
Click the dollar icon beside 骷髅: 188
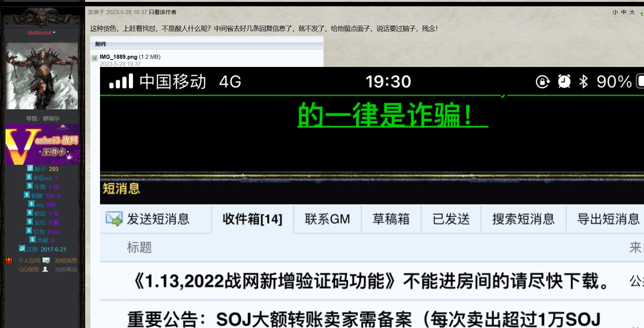click(x=27, y=195)
